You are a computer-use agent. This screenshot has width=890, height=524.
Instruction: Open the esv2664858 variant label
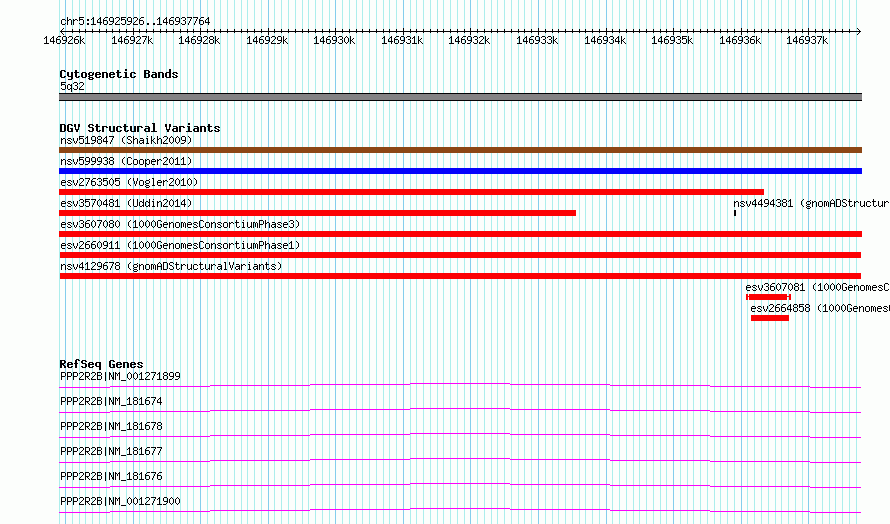pos(820,308)
